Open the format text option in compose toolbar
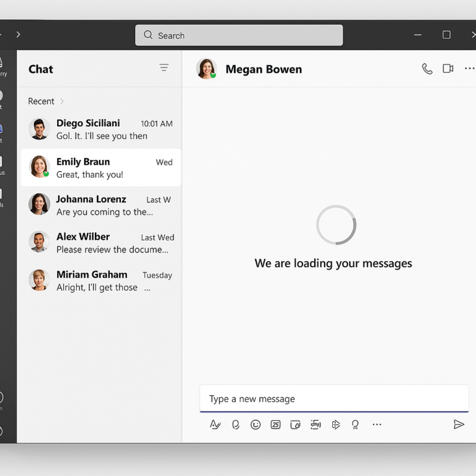Image resolution: width=476 pixels, height=476 pixels. [x=215, y=425]
